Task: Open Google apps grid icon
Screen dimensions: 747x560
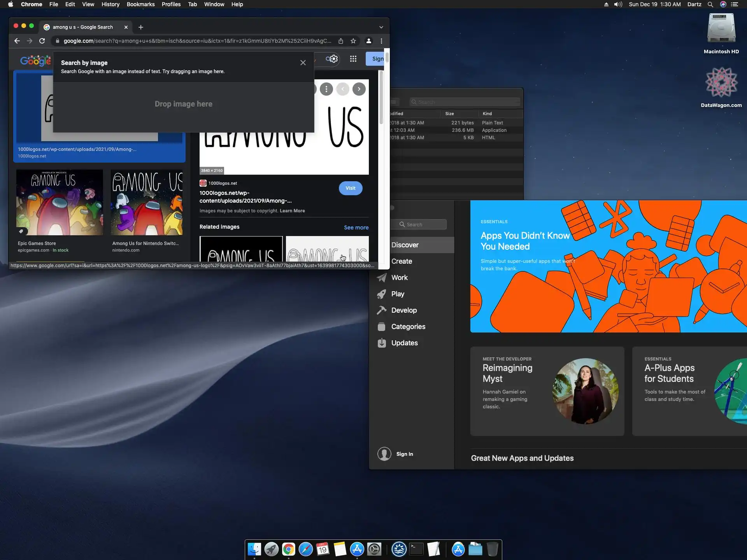Action: [353, 59]
